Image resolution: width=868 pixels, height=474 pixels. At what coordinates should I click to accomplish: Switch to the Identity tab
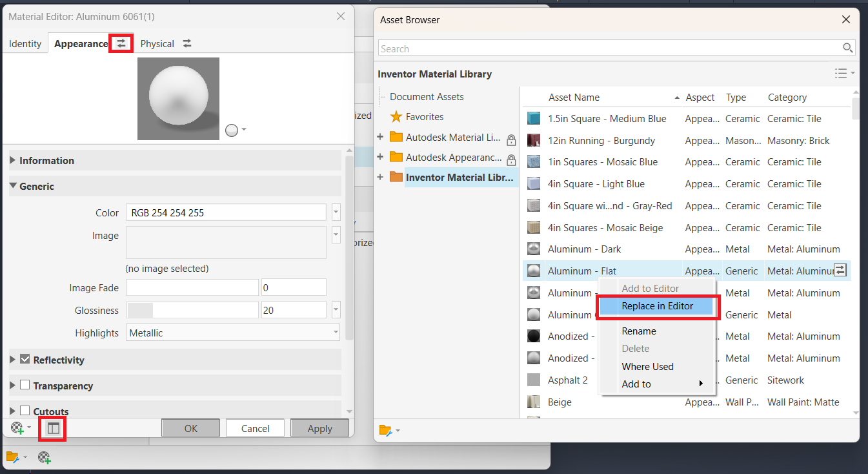(x=25, y=44)
